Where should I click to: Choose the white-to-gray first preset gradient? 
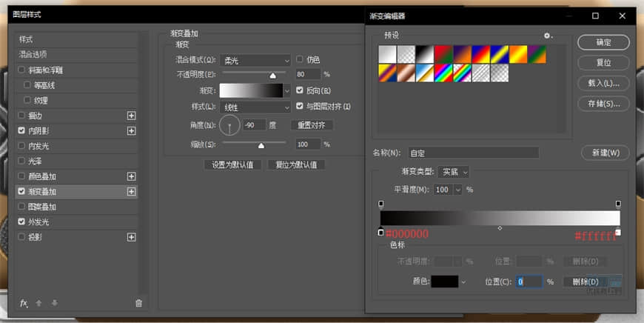(387, 54)
